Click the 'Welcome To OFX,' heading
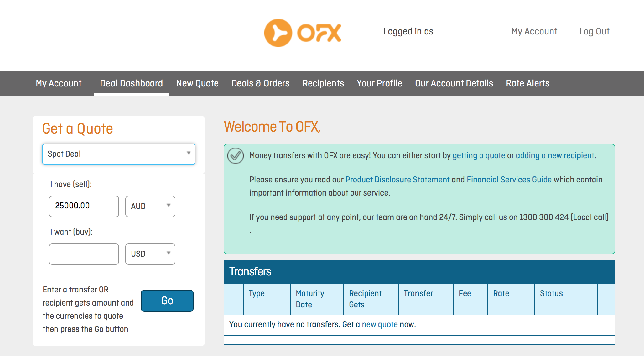This screenshot has width=644, height=356. (x=272, y=127)
